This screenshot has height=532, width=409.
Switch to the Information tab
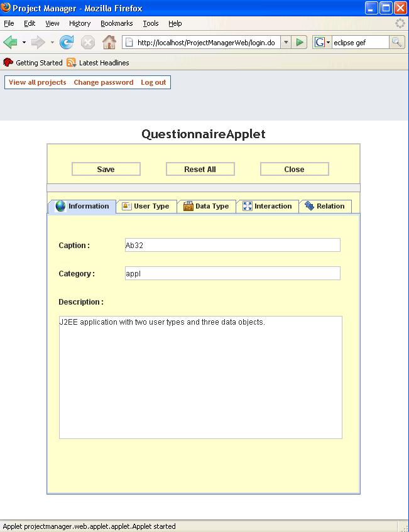pos(82,206)
